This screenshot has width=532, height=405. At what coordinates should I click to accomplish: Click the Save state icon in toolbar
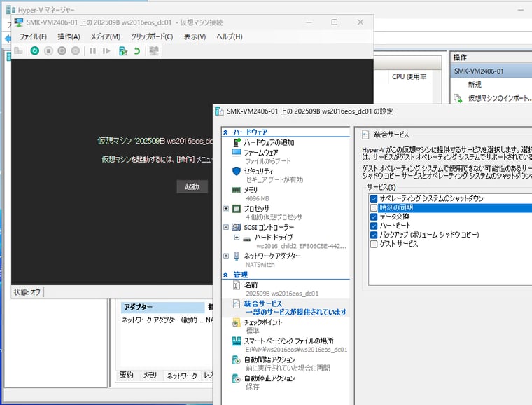76,51
